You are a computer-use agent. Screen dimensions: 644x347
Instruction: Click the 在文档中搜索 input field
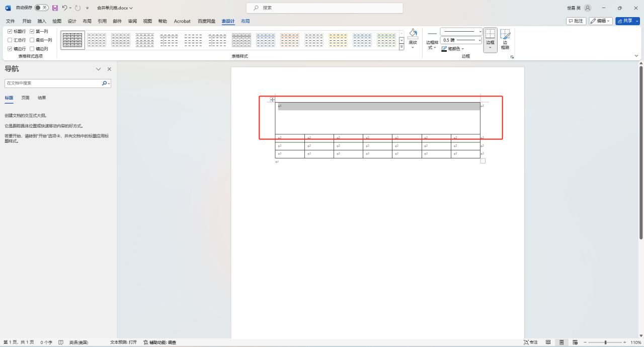click(x=53, y=83)
